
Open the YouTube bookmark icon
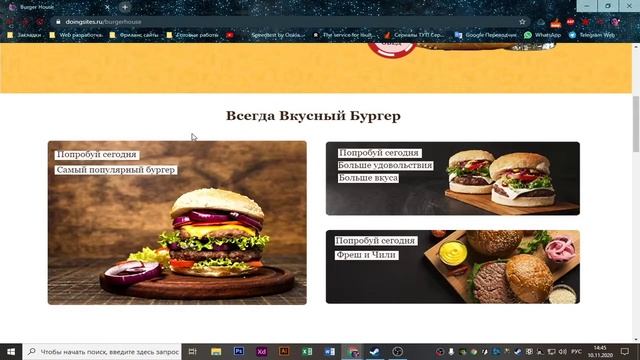pos(230,35)
